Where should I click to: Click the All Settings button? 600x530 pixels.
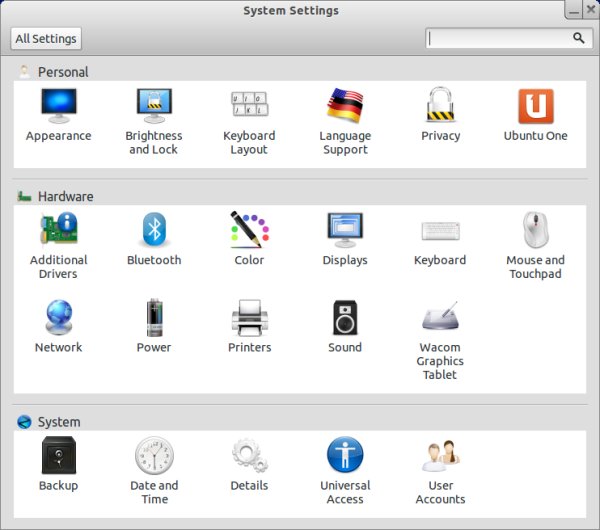pyautogui.click(x=46, y=39)
